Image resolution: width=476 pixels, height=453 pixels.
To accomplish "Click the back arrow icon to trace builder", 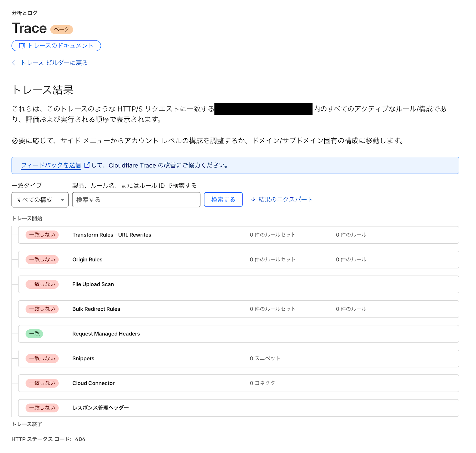I will (15, 63).
